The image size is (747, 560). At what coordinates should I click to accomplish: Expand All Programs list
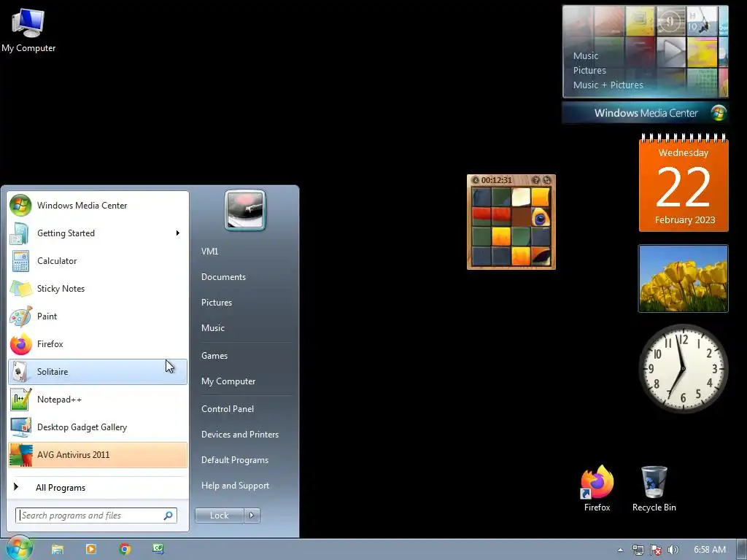98,488
